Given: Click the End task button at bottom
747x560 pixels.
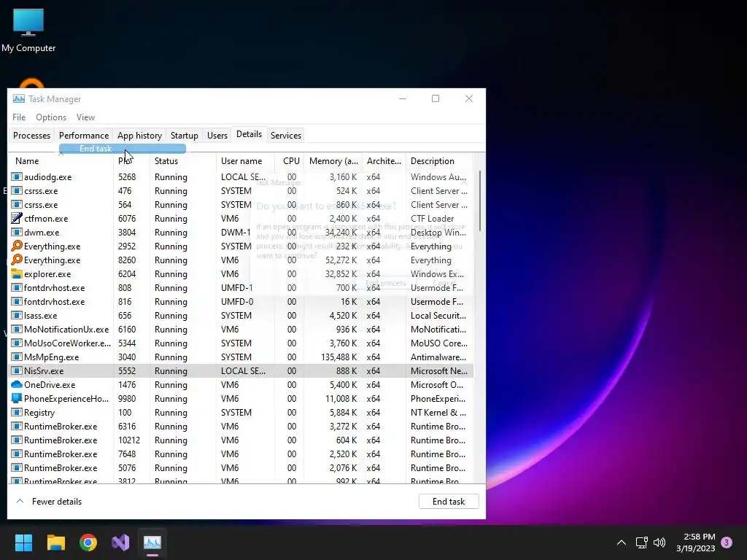Looking at the screenshot, I should [449, 502].
